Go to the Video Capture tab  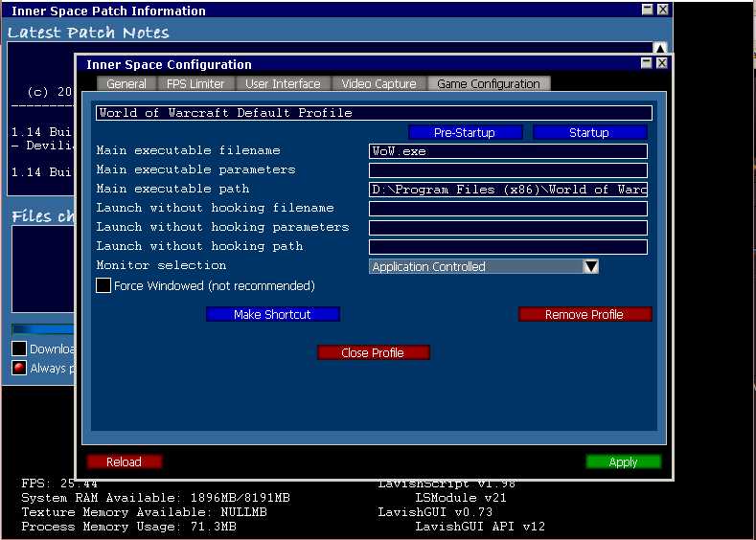[379, 83]
